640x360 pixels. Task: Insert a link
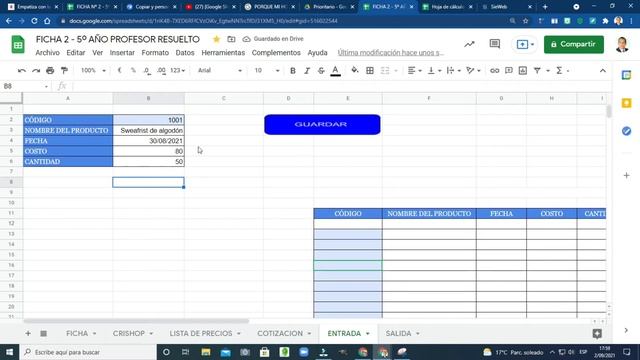(494, 71)
